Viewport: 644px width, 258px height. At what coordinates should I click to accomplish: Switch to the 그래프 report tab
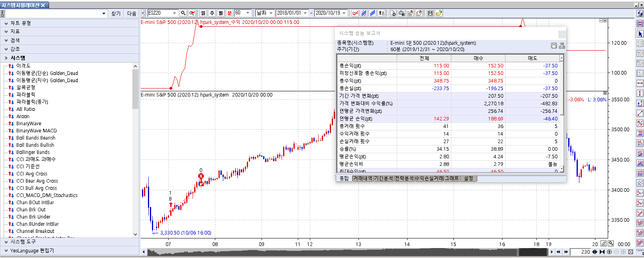point(452,178)
